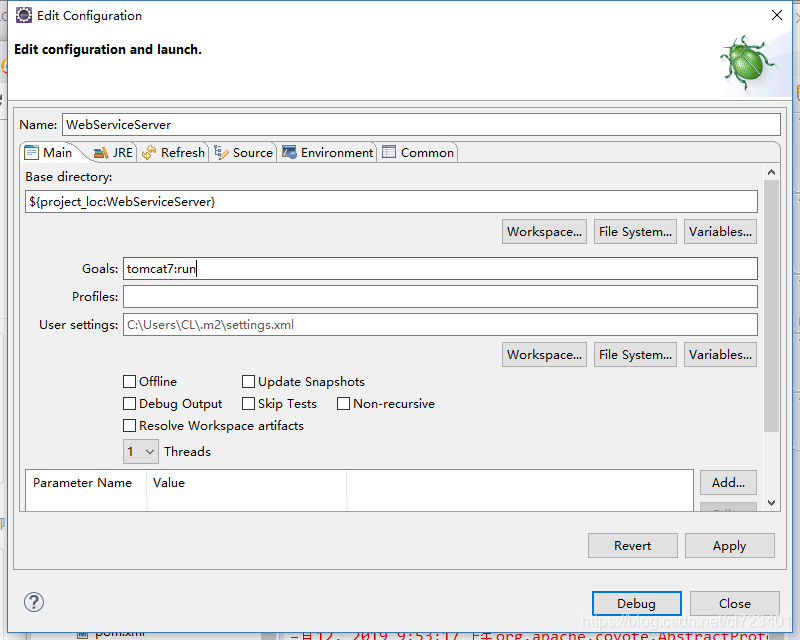Open the Refresh tab

(173, 153)
